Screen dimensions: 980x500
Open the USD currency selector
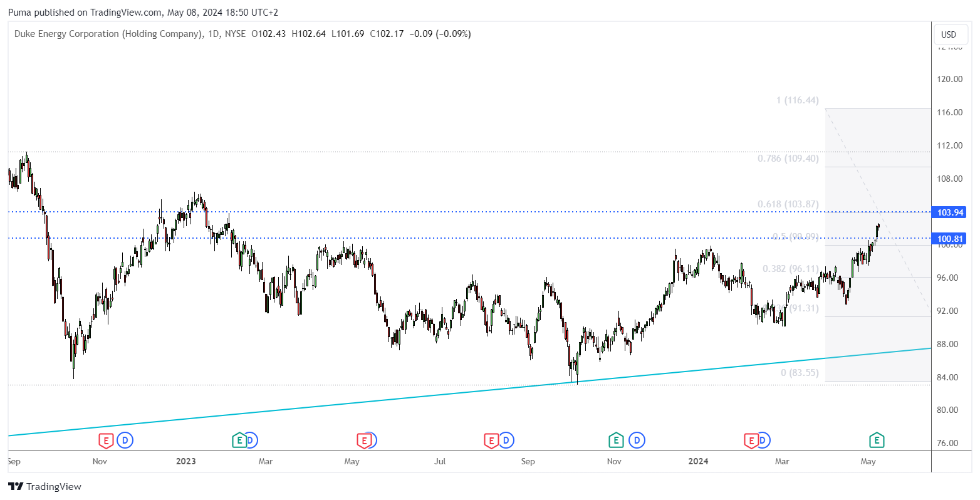[x=949, y=34]
